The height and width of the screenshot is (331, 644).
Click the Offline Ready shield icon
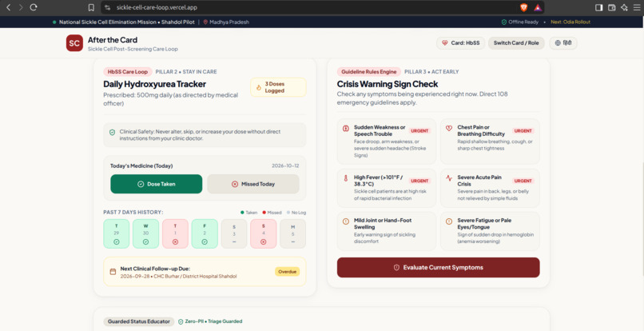(x=504, y=22)
